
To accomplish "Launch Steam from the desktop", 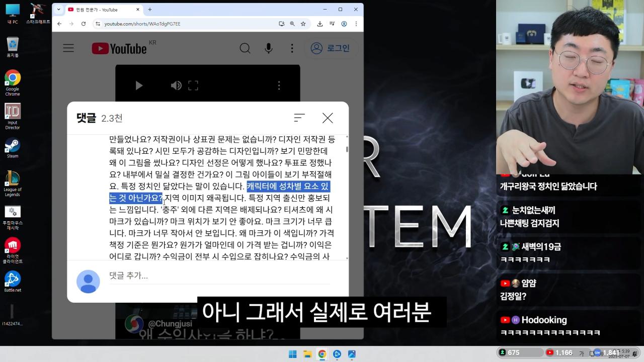I will click(12, 147).
